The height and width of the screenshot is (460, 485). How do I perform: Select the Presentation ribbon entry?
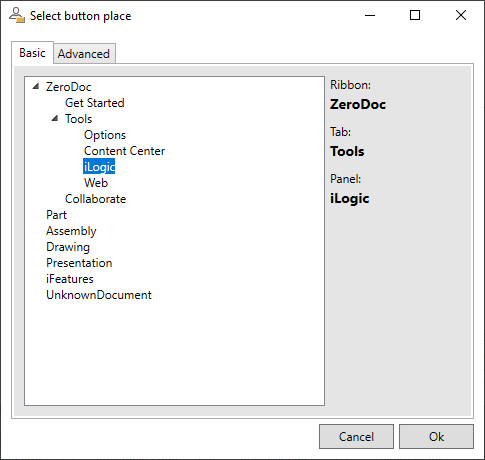coord(79,263)
